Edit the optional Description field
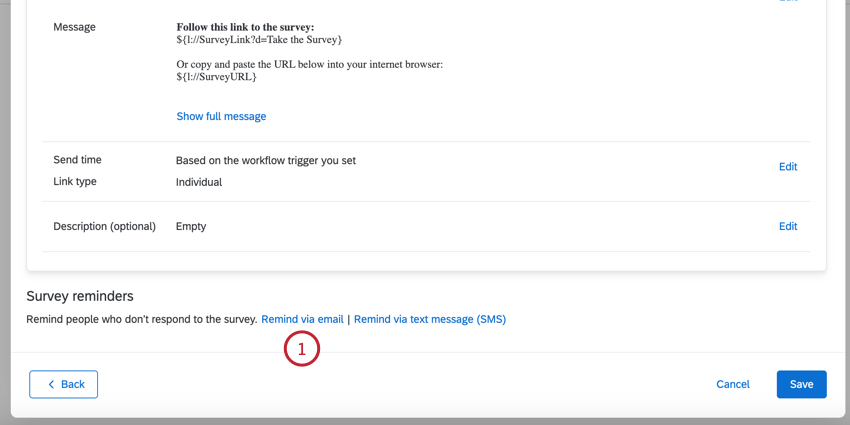850x425 pixels. coord(787,227)
